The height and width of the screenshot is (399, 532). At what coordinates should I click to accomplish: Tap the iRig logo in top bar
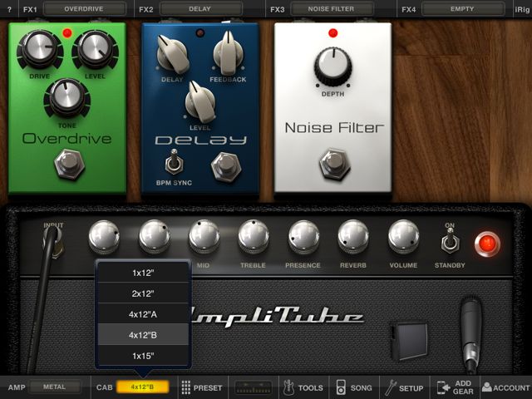point(523,9)
